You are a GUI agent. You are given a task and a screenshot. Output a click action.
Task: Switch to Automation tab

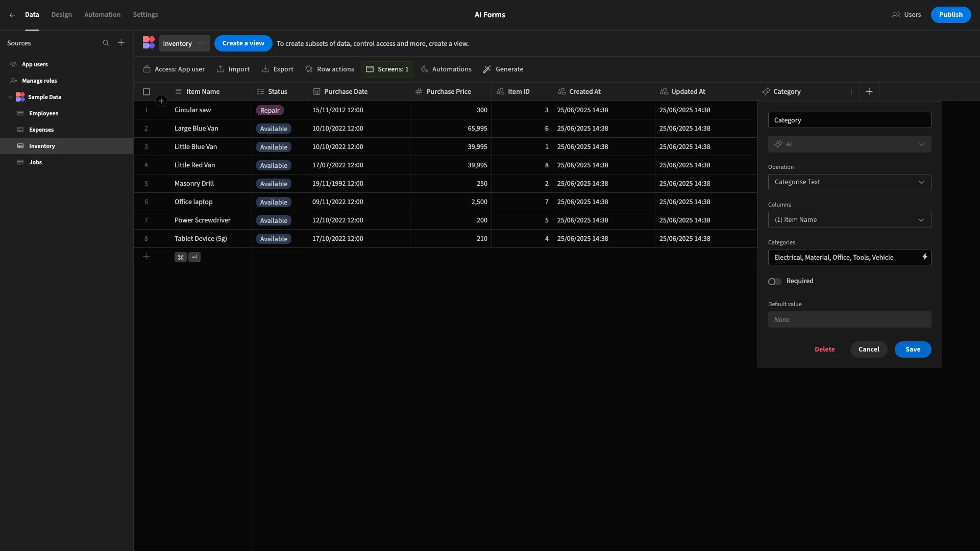102,15
